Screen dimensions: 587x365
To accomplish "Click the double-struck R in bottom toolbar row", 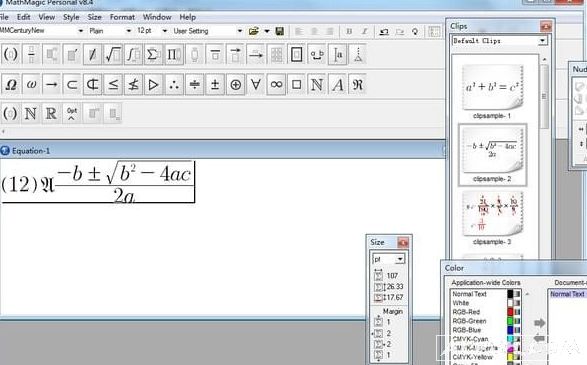I will pyautogui.click(x=51, y=113).
